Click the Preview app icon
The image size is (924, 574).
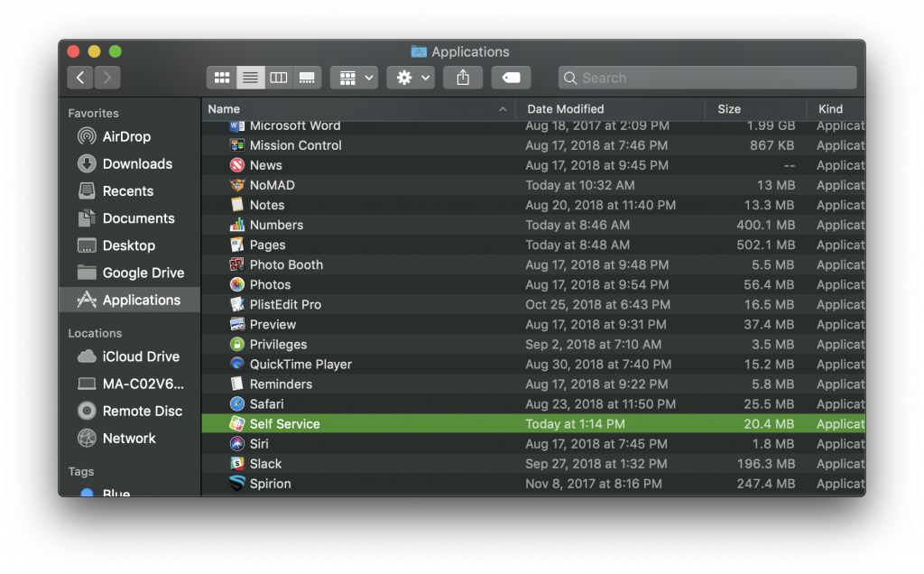[237, 324]
